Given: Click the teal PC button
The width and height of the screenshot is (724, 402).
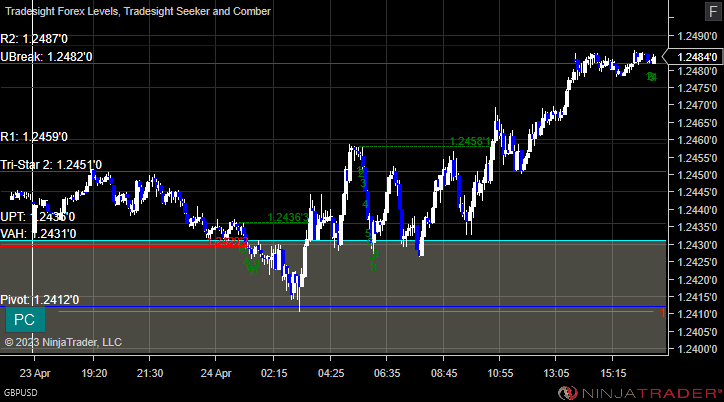Looking at the screenshot, I should pyautogui.click(x=25, y=320).
